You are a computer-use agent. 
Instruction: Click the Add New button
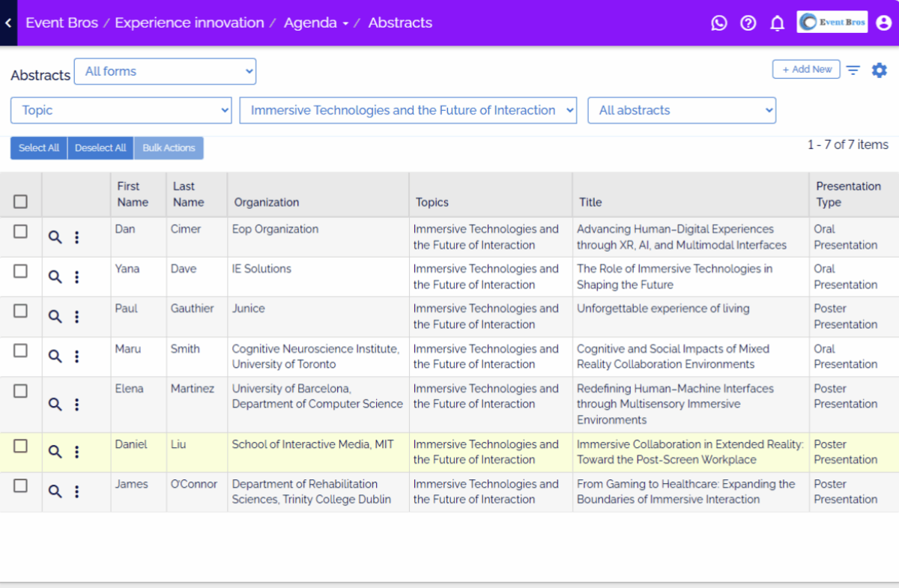point(806,69)
